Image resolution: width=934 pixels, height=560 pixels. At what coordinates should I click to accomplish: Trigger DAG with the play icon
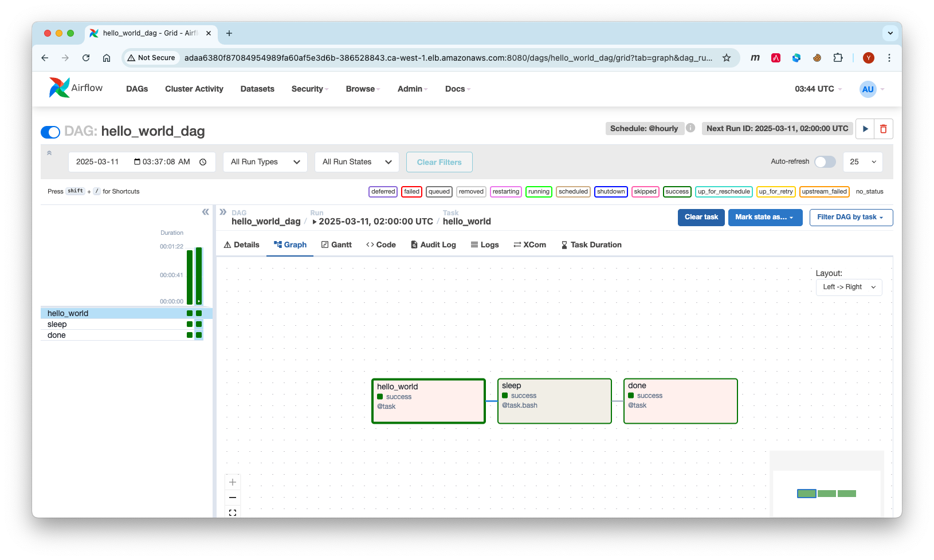point(865,129)
